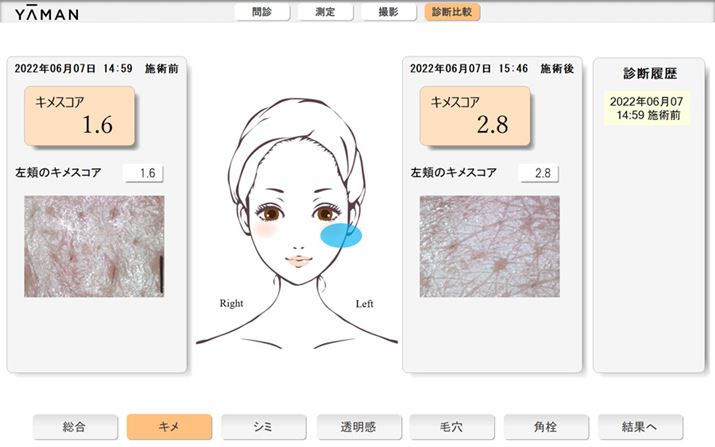Viewport: 715px width, 447px height.
Task: Click the blue left cheek marker
Action: click(x=341, y=235)
